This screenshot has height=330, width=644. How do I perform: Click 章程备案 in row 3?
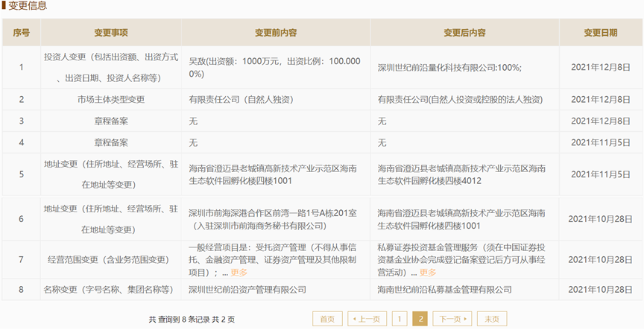pyautogui.click(x=111, y=121)
